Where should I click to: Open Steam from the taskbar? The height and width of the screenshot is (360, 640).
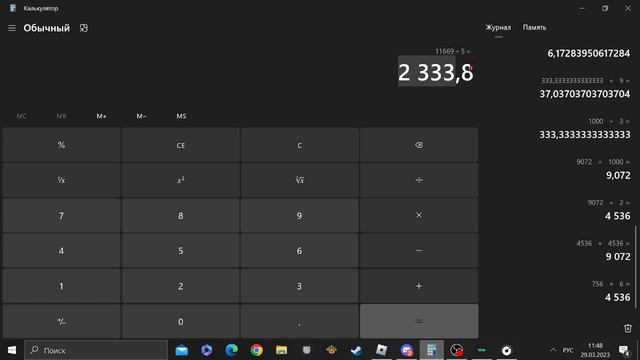356,350
